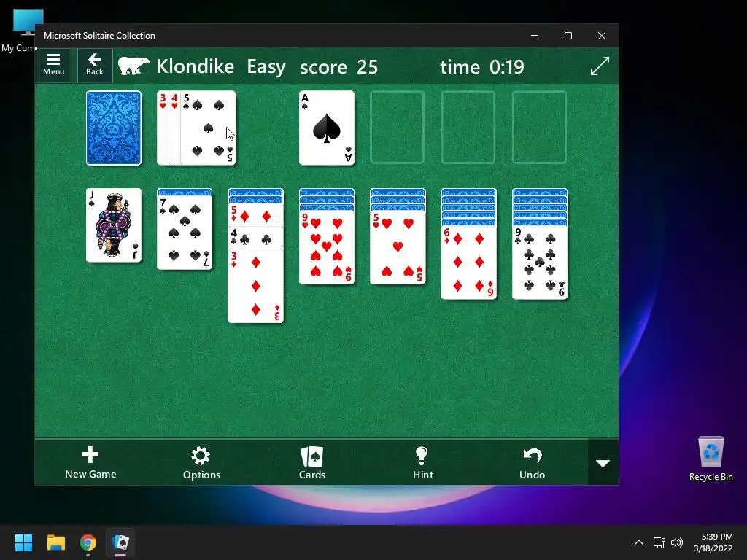Image resolution: width=747 pixels, height=560 pixels.
Task: Select the 5 of diamonds card
Action: (256, 216)
